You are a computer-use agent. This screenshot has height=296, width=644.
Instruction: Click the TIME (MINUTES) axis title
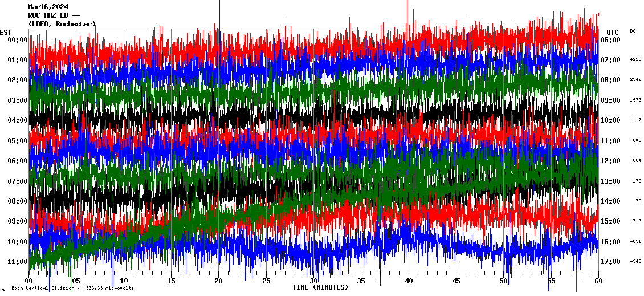point(320,287)
